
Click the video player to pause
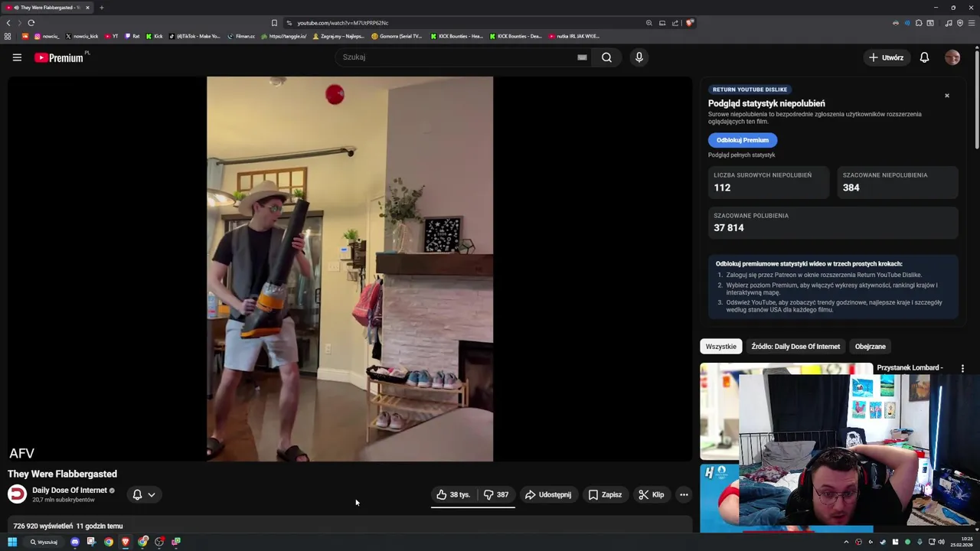coord(350,269)
